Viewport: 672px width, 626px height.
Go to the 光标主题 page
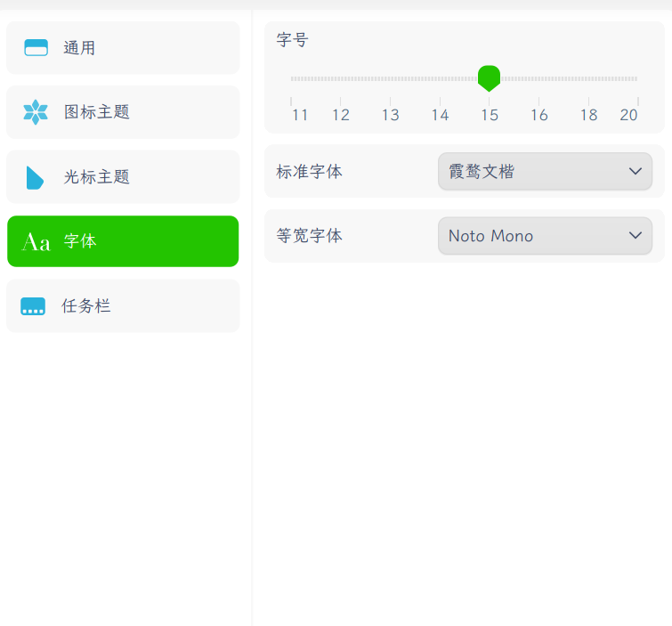coord(123,176)
